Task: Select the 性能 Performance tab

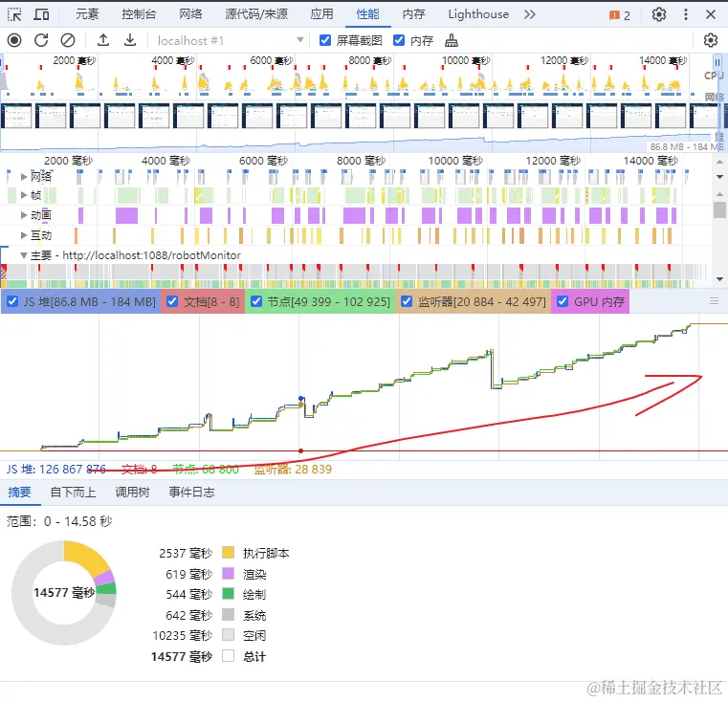Action: point(367,14)
